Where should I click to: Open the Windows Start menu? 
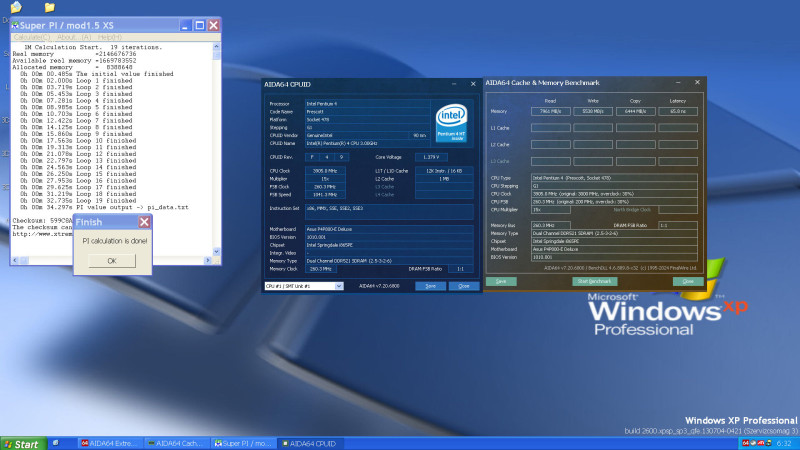coord(23,444)
